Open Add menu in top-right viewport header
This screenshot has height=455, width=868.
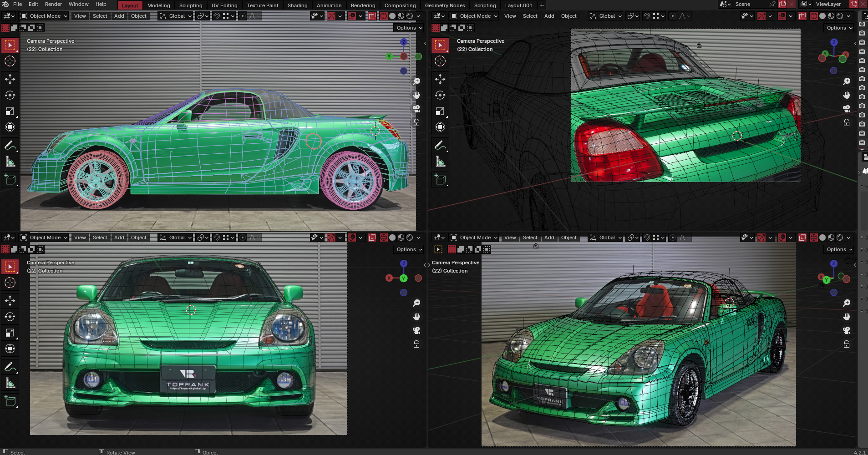(549, 16)
